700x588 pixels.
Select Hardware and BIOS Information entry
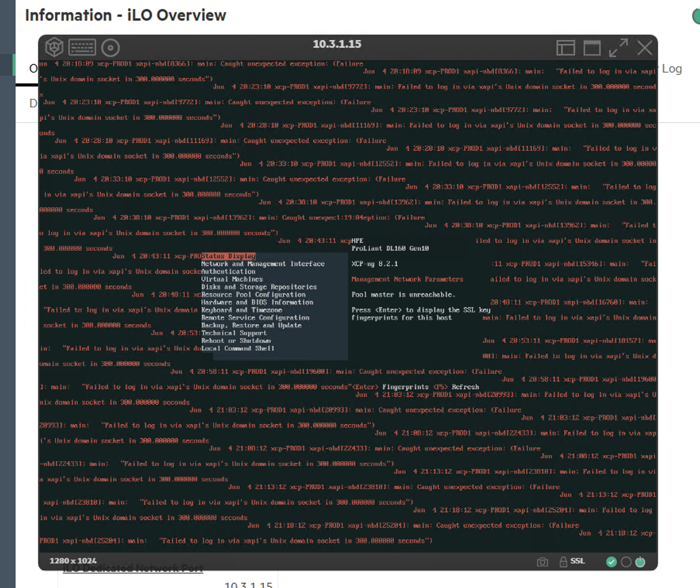coord(257,303)
